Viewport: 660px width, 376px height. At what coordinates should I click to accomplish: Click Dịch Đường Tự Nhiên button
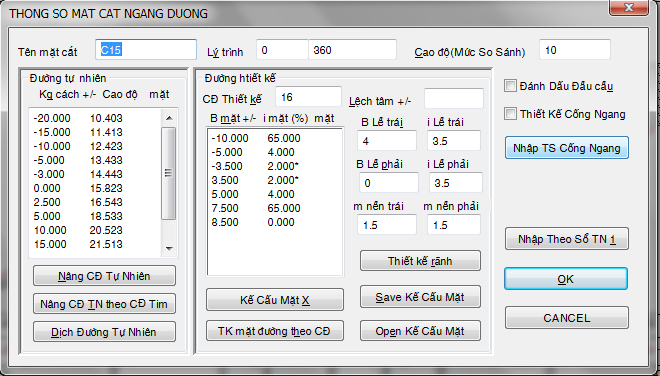(104, 332)
